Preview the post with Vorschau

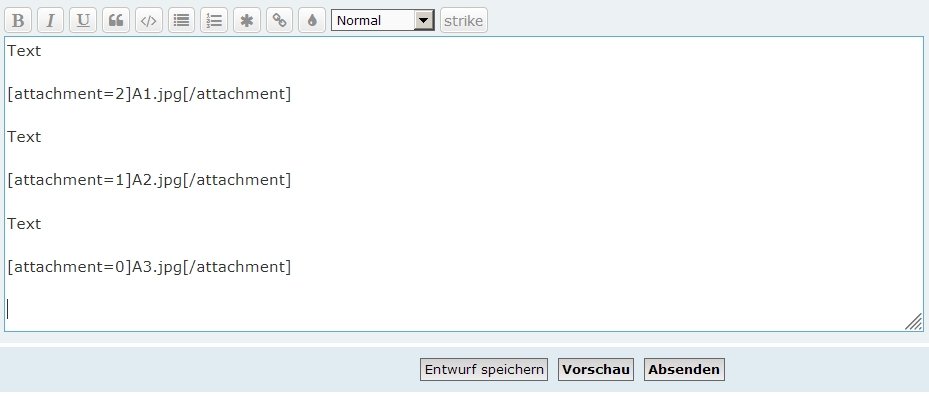pyautogui.click(x=596, y=369)
